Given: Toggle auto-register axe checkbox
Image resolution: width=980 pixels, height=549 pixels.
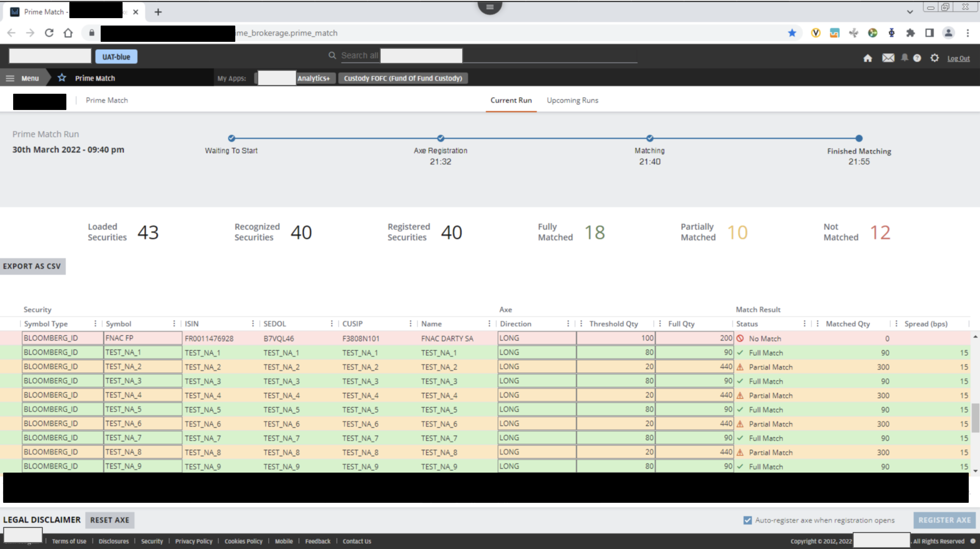Looking at the screenshot, I should (747, 520).
